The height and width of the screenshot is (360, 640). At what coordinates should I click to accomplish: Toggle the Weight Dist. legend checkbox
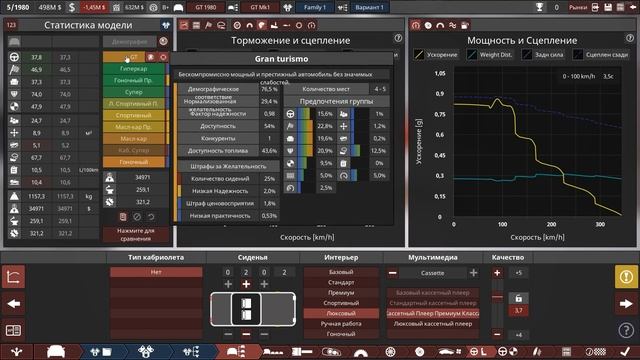[x=472, y=54]
